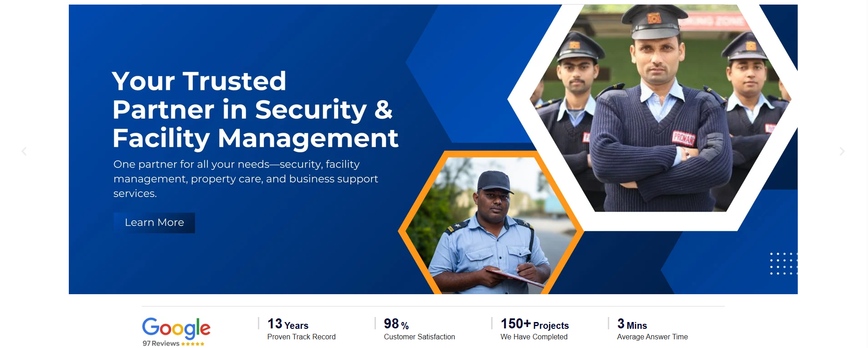Open the 97 Reviews link

pos(161,343)
